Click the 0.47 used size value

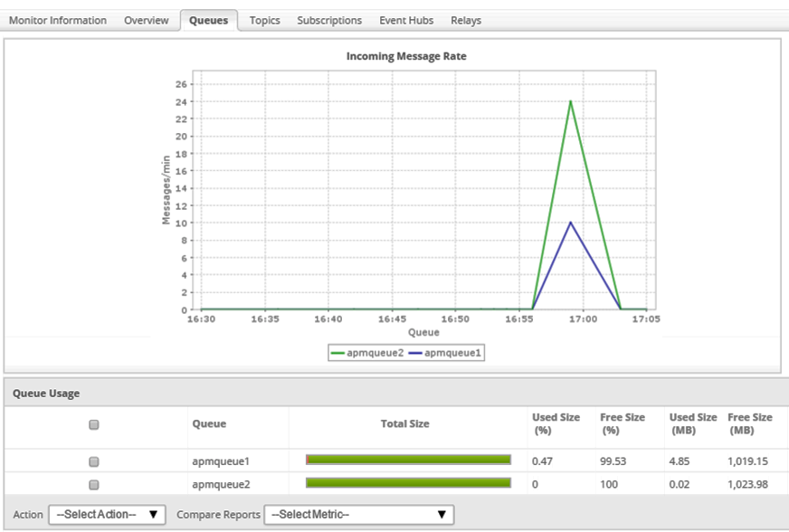tap(543, 461)
